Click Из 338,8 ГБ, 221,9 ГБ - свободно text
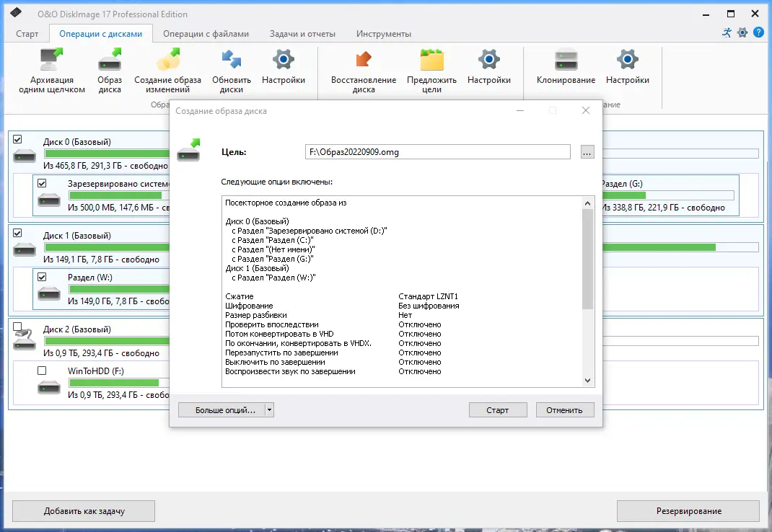The height and width of the screenshot is (532, 772). coord(664,208)
